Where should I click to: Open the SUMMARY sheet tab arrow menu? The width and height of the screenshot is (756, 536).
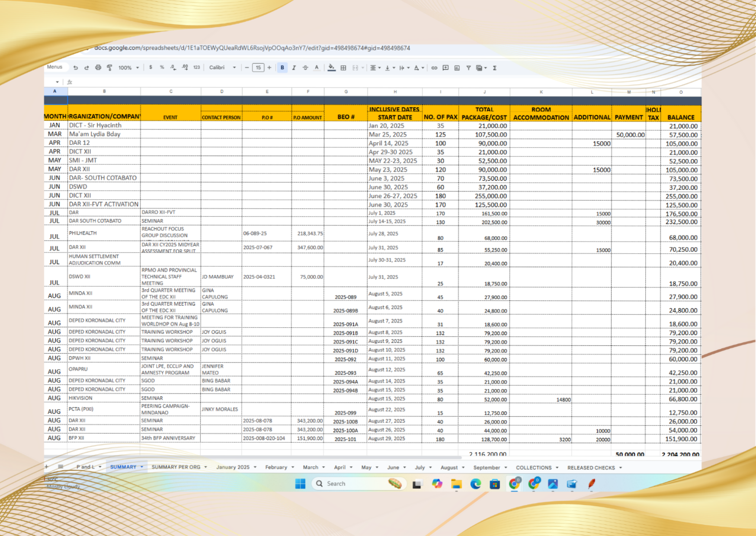point(142,467)
